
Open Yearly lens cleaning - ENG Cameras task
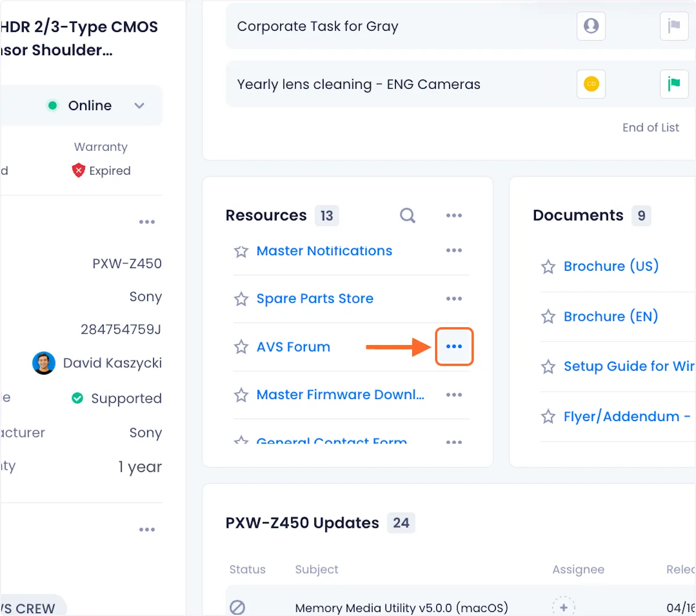coord(461,84)
